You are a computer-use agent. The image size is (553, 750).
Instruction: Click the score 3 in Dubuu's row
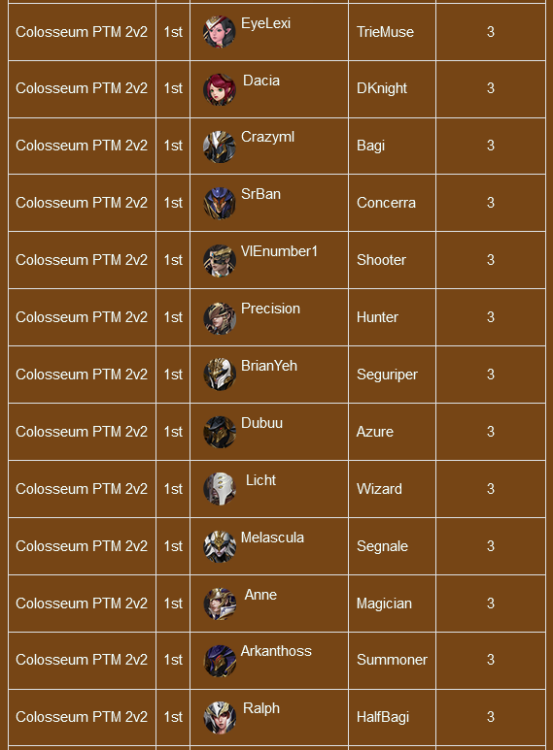coord(490,432)
